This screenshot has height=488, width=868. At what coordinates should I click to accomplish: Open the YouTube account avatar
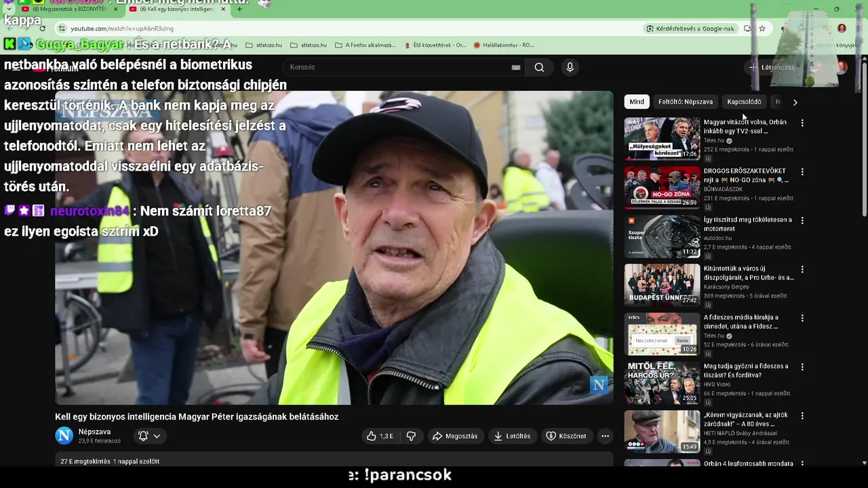(x=842, y=67)
